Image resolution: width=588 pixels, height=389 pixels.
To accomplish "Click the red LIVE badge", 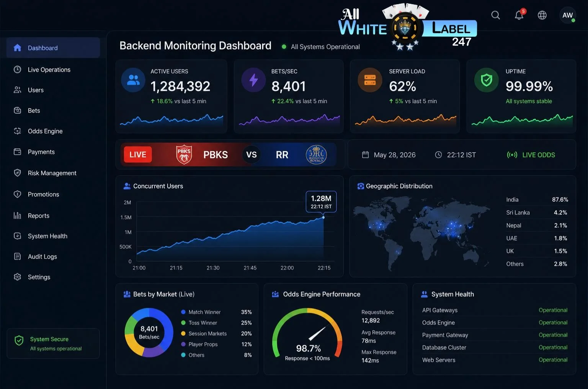I will click(138, 155).
